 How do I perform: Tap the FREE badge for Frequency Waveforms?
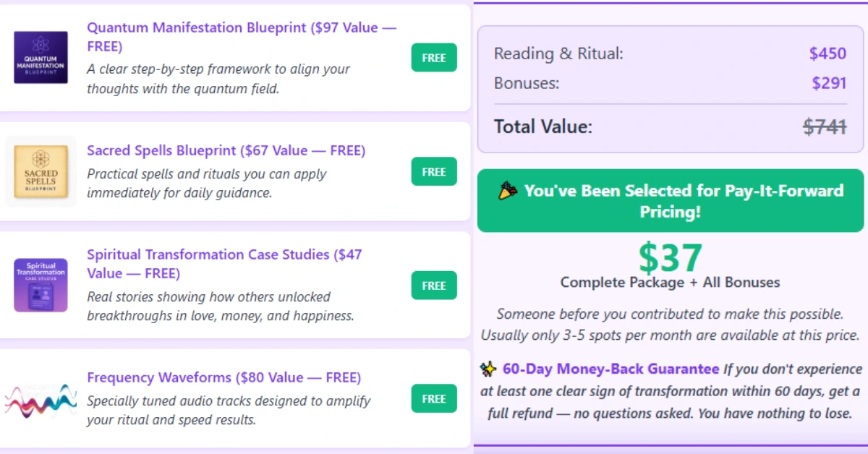click(x=434, y=398)
